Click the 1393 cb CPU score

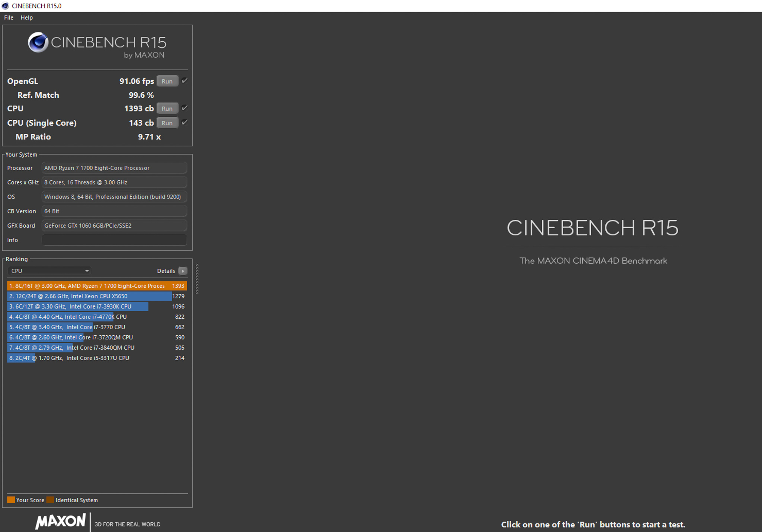tap(139, 109)
